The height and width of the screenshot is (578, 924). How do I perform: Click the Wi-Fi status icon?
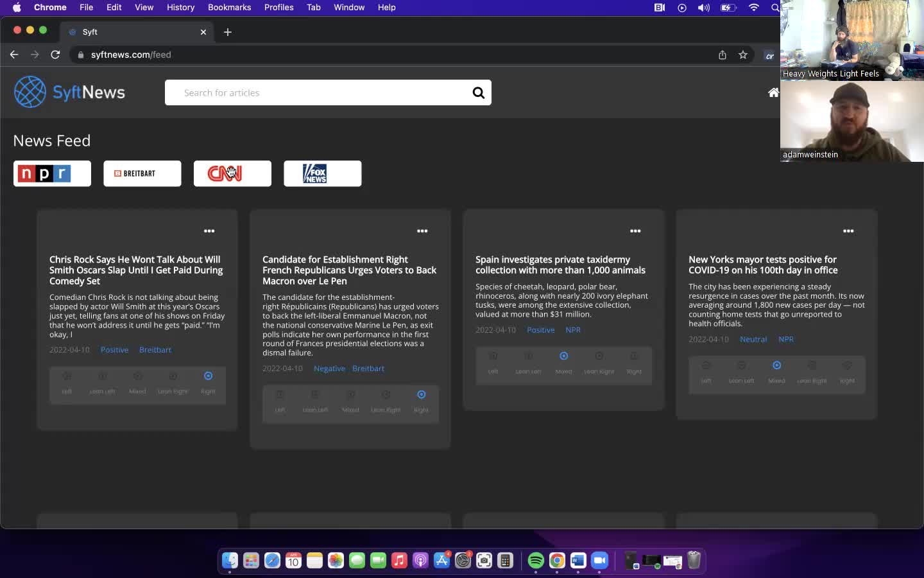click(x=753, y=8)
